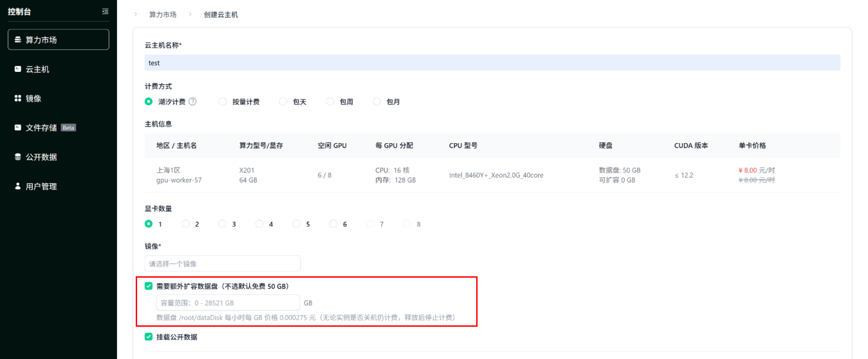Collapse the sidebar using the menu fold icon
The image size is (868, 359).
[105, 11]
